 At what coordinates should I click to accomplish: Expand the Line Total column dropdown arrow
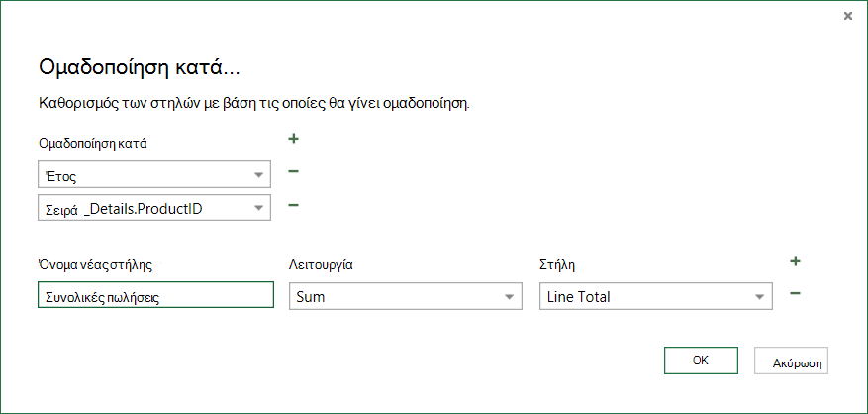(759, 297)
